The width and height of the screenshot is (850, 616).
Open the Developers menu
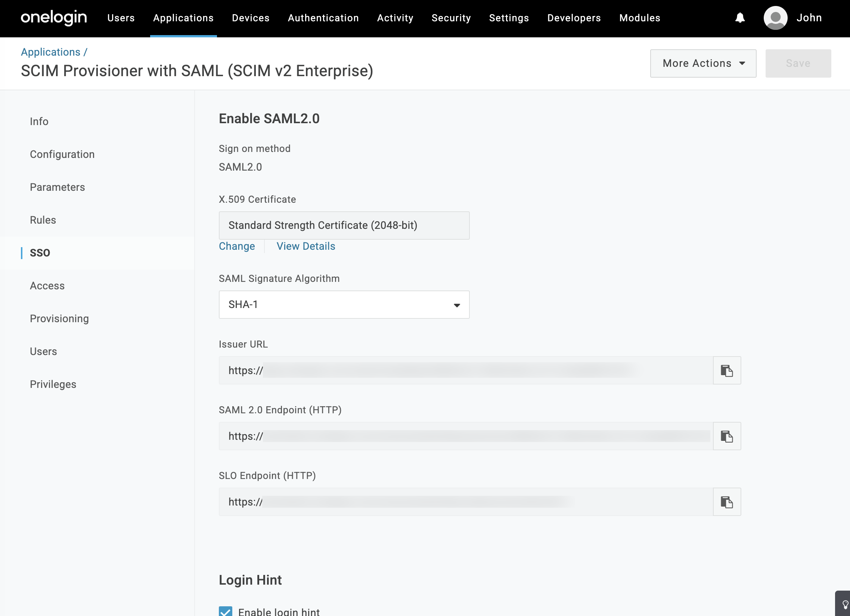click(x=574, y=18)
